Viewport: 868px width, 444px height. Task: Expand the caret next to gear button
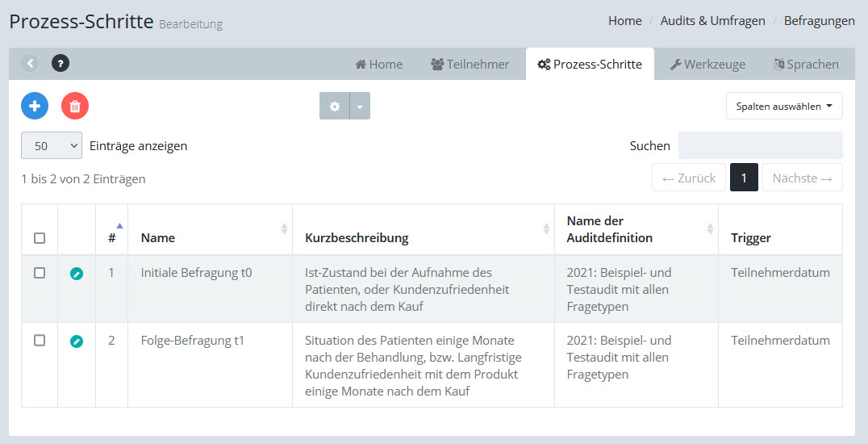pos(360,106)
